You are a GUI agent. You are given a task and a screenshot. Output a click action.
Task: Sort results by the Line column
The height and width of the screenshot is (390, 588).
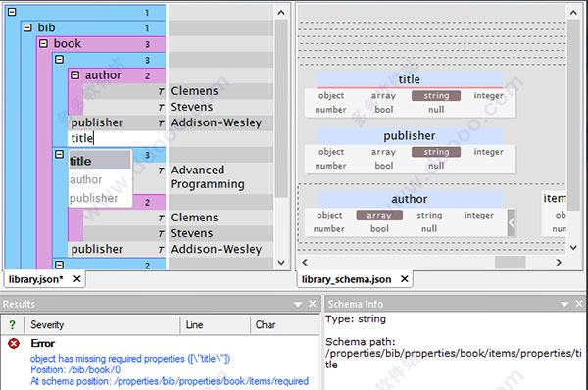pos(216,324)
